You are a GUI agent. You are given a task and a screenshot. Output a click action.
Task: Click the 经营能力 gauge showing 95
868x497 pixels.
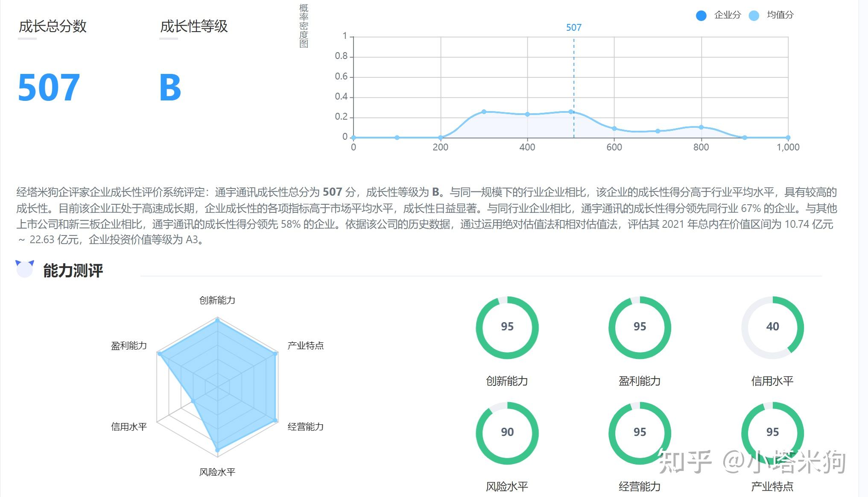(640, 433)
